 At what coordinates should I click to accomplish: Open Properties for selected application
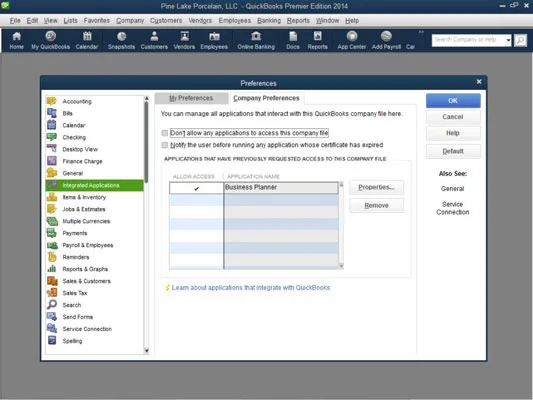(x=376, y=187)
